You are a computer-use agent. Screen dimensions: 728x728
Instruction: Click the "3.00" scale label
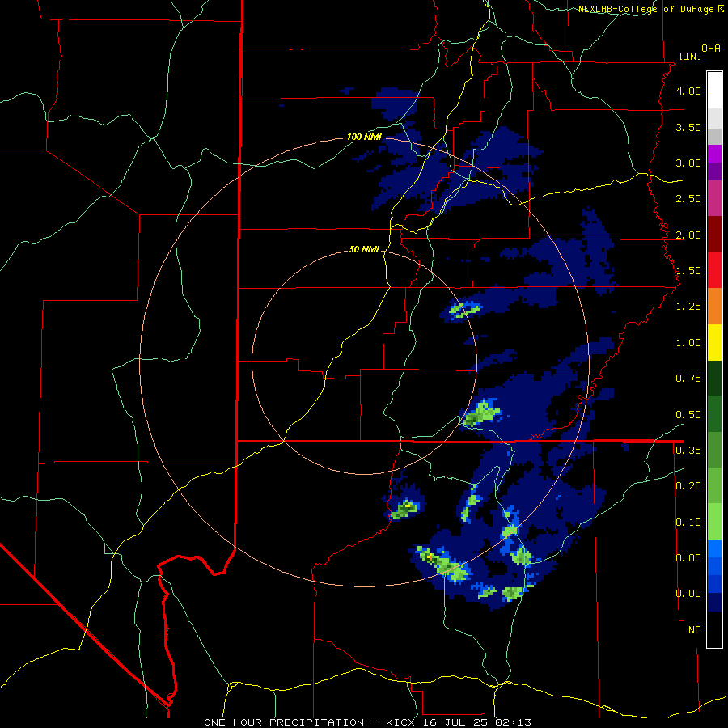(x=688, y=163)
